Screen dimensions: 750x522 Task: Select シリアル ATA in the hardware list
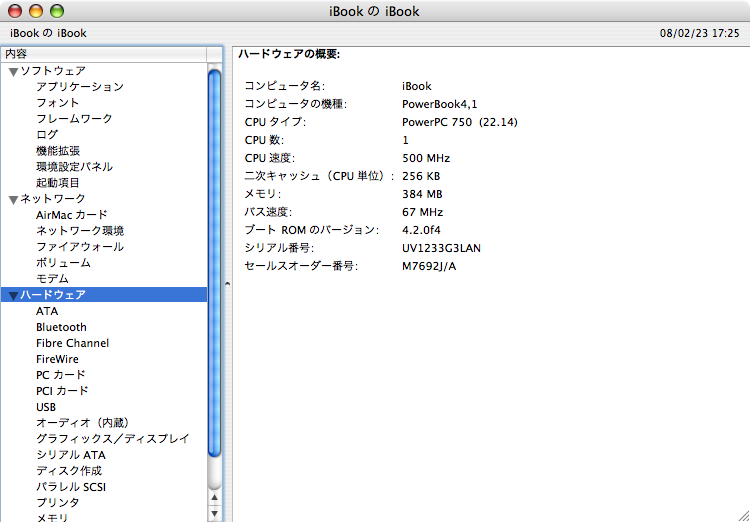coord(71,455)
